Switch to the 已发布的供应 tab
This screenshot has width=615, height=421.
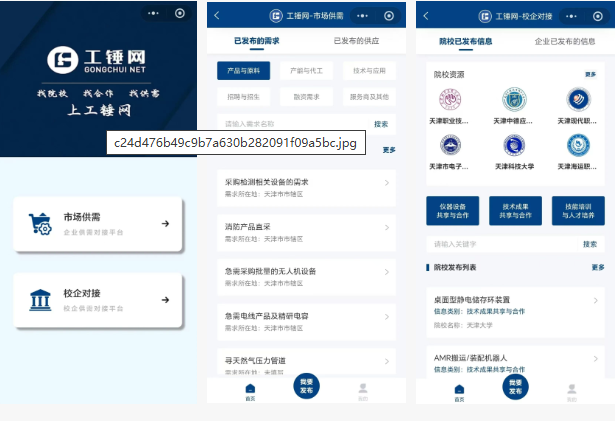coord(358,41)
